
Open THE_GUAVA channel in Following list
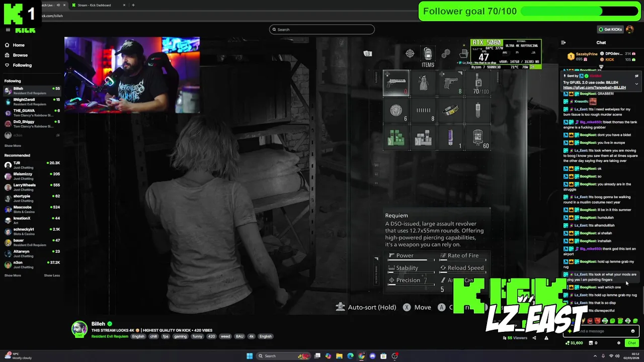31,113
